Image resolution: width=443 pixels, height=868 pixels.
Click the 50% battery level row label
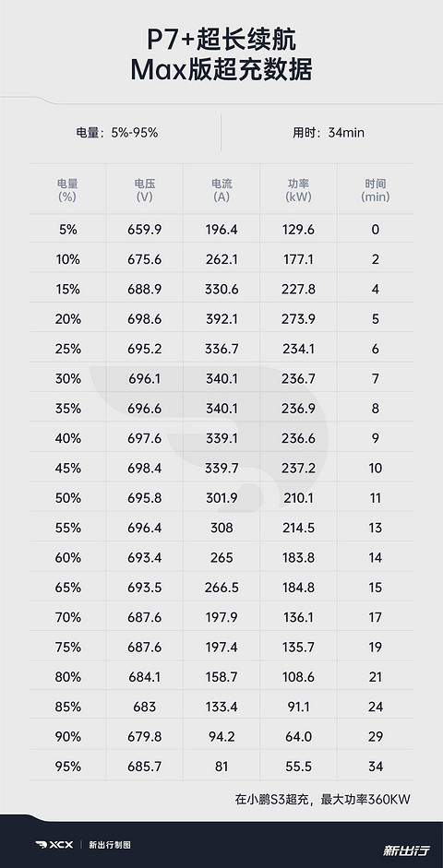point(68,498)
